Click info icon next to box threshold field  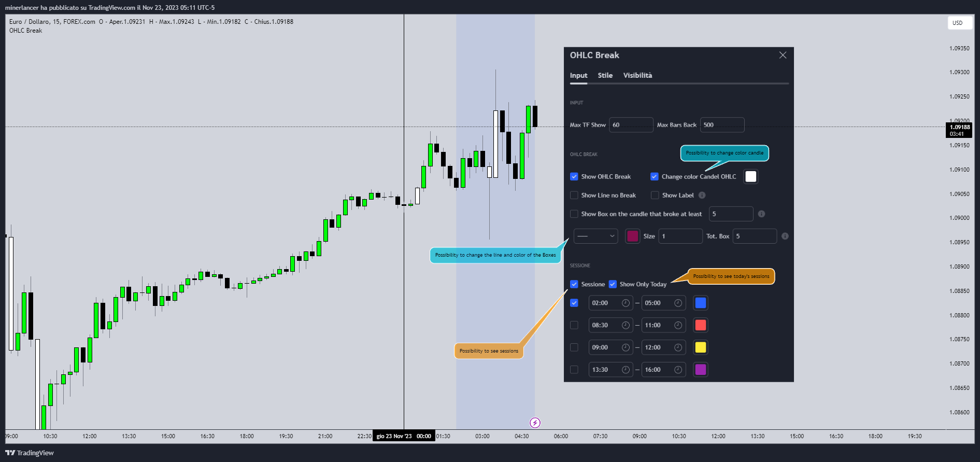click(761, 214)
